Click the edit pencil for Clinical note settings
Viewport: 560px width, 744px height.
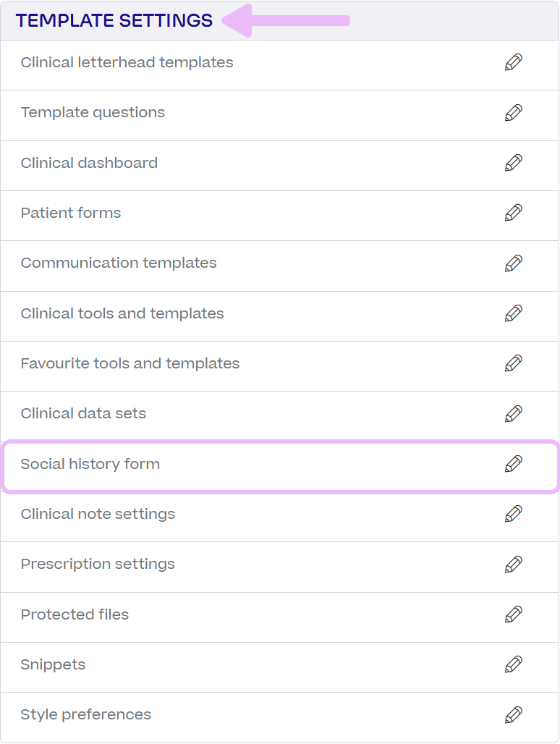(514, 514)
